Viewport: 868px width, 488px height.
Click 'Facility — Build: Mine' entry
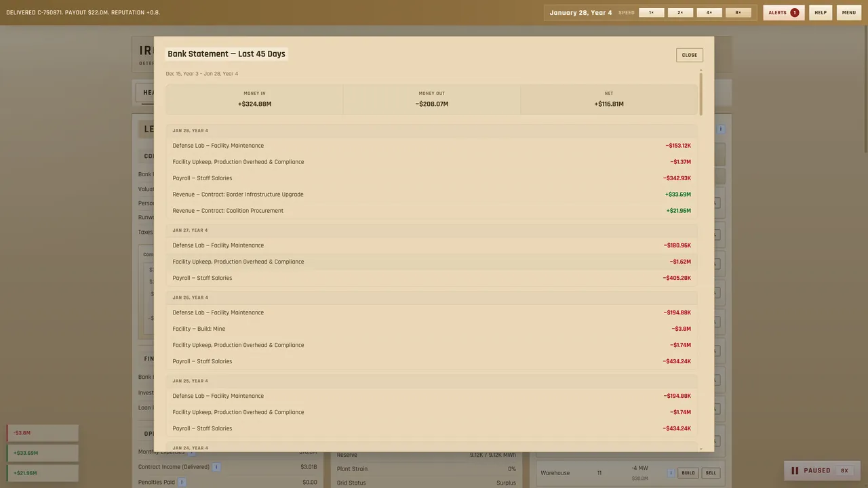click(x=432, y=329)
